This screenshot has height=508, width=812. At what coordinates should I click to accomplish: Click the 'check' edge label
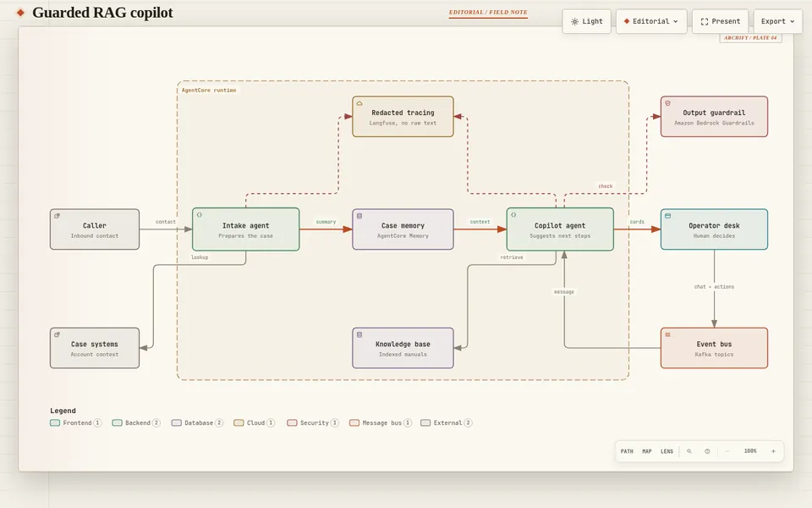[x=606, y=186]
